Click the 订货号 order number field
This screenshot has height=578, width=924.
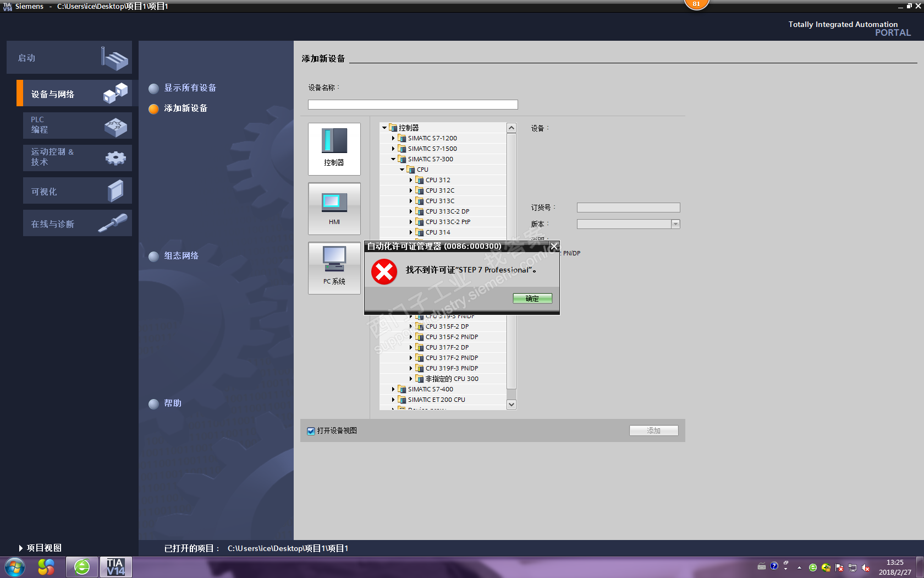tap(628, 208)
